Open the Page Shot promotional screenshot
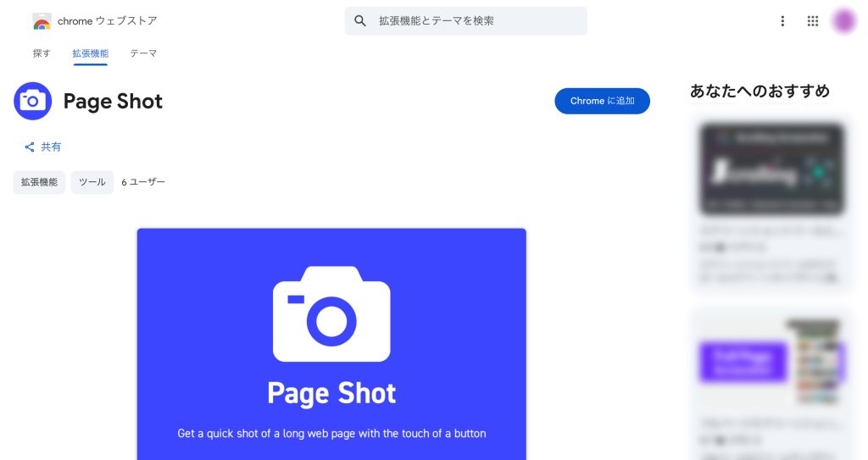Image resolution: width=868 pixels, height=460 pixels. click(331, 344)
